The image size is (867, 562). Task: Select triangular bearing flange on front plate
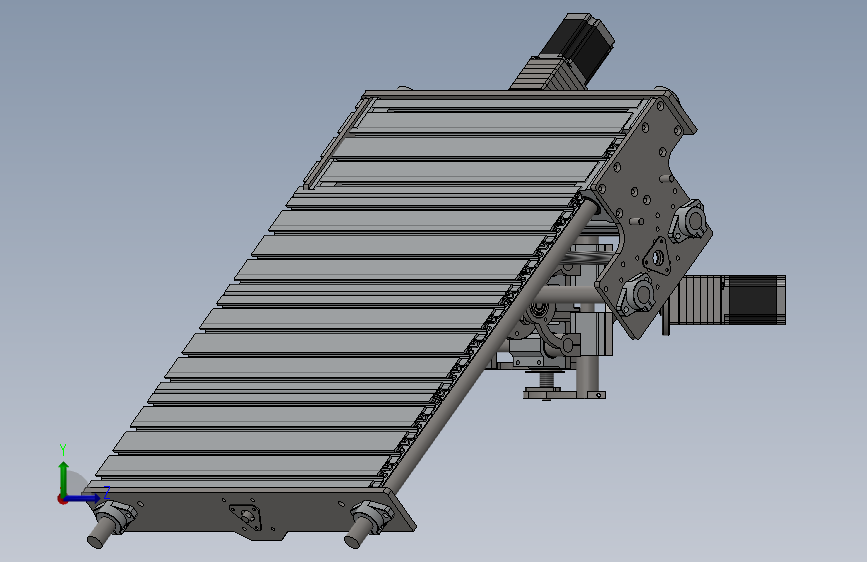[x=245, y=516]
